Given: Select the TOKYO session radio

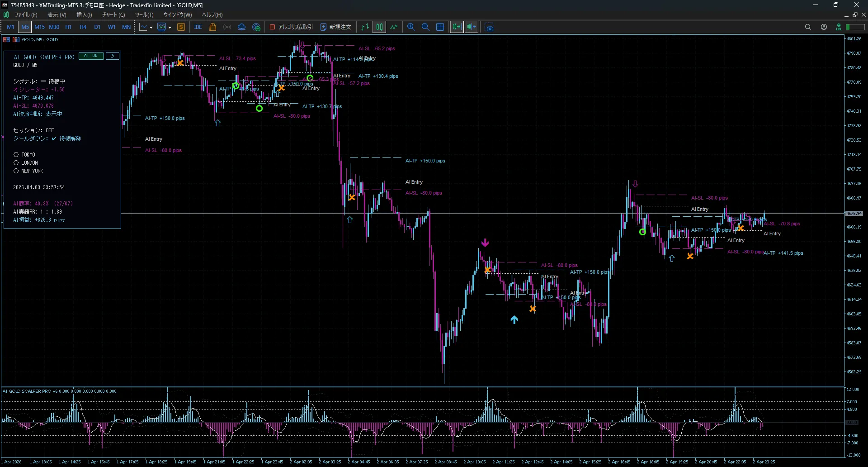Looking at the screenshot, I should click(x=16, y=155).
